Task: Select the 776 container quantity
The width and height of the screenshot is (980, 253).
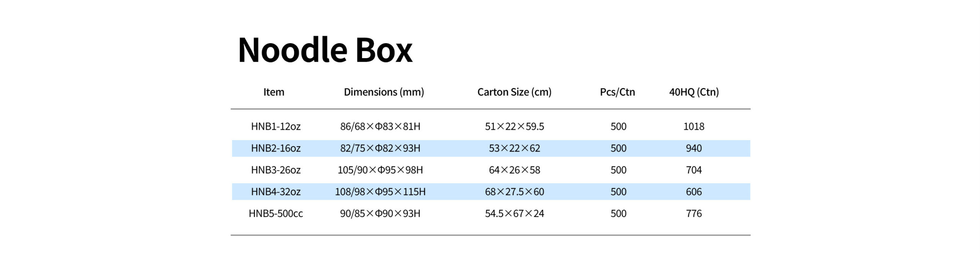Action: pos(694,214)
